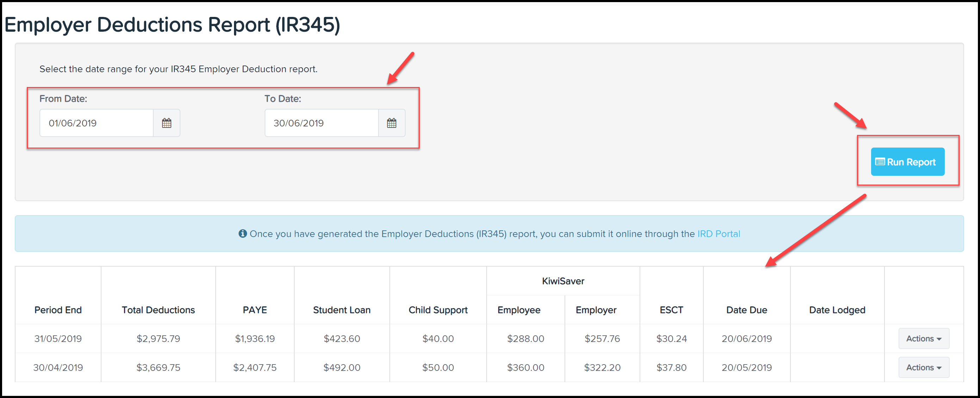This screenshot has height=398, width=980.
Task: Click ESCT amount $30.24
Action: (x=671, y=338)
